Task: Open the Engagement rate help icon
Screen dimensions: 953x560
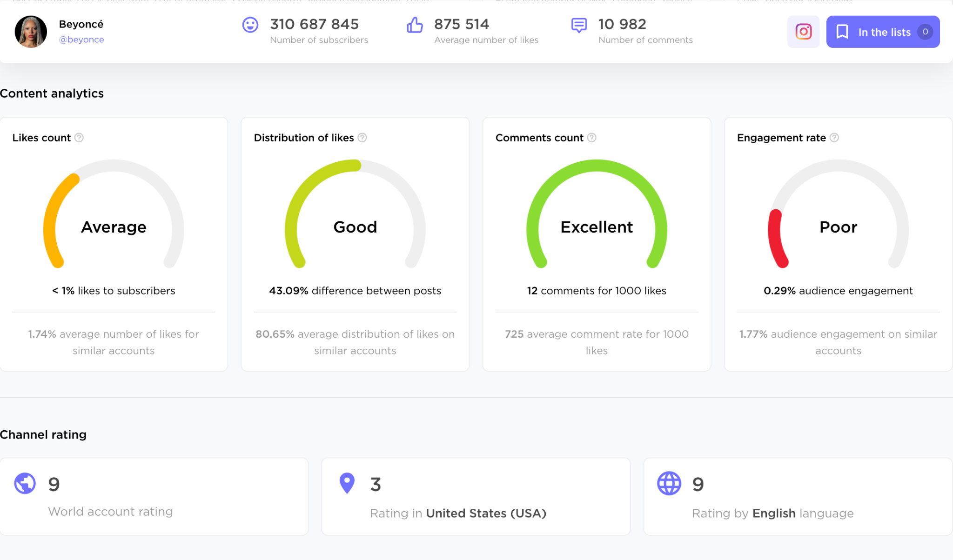Action: click(x=834, y=138)
